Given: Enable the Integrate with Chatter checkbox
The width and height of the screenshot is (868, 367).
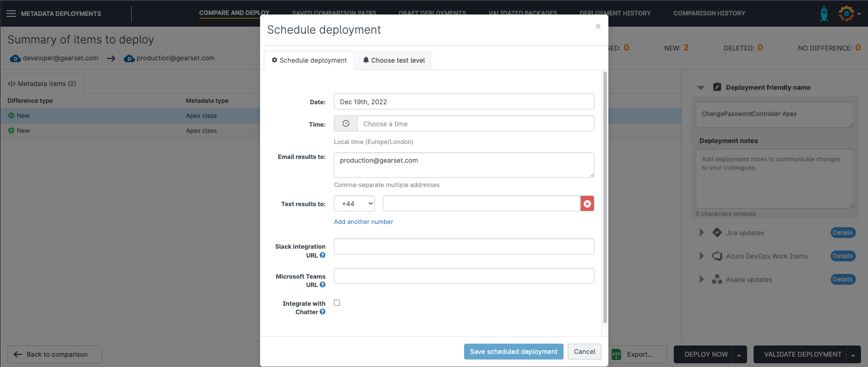Looking at the screenshot, I should tap(337, 303).
